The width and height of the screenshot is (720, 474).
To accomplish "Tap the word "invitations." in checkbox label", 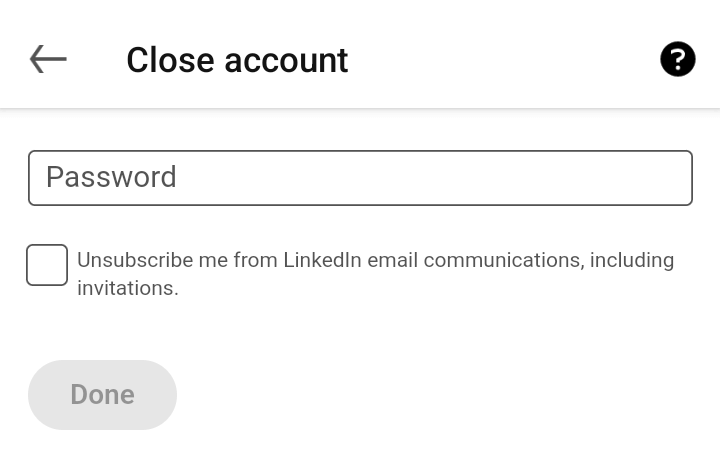I will [128, 289].
